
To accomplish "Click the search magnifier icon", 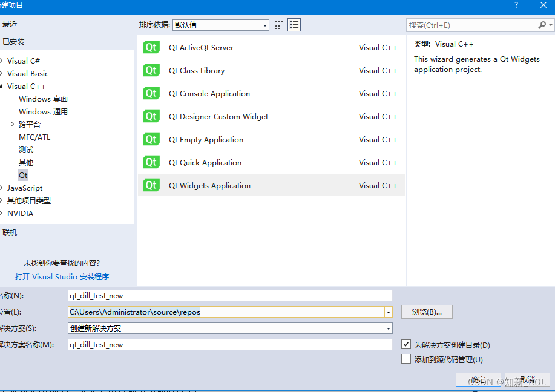I will (543, 25).
